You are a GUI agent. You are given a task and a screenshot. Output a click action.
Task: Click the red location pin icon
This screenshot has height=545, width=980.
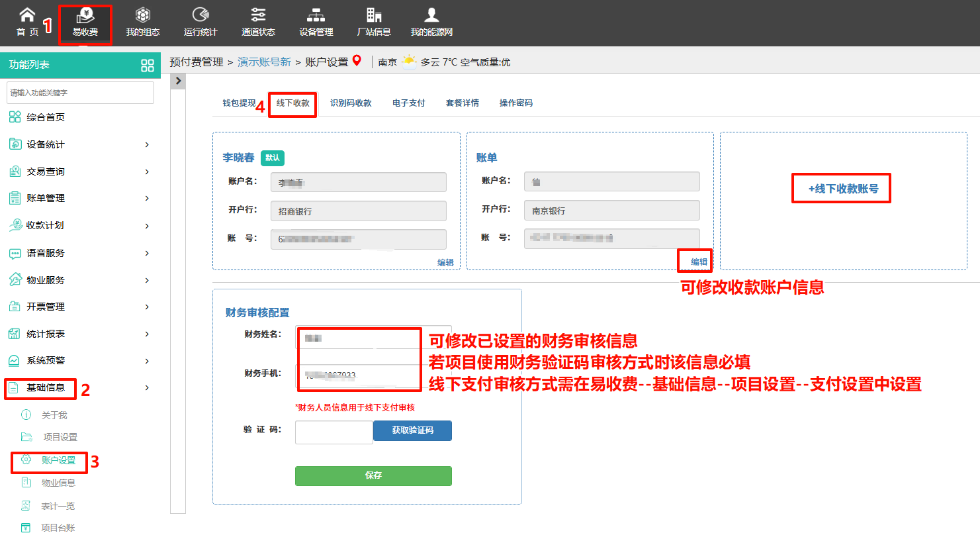(357, 60)
